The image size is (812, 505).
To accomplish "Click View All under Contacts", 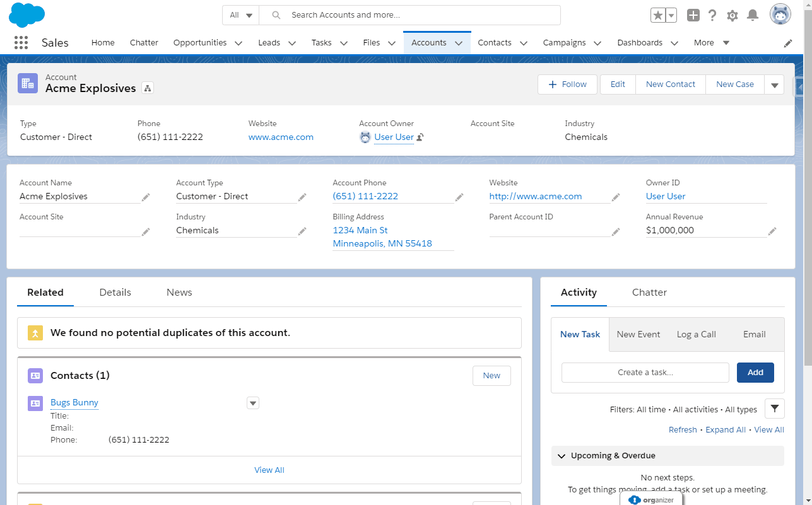I will (269, 470).
